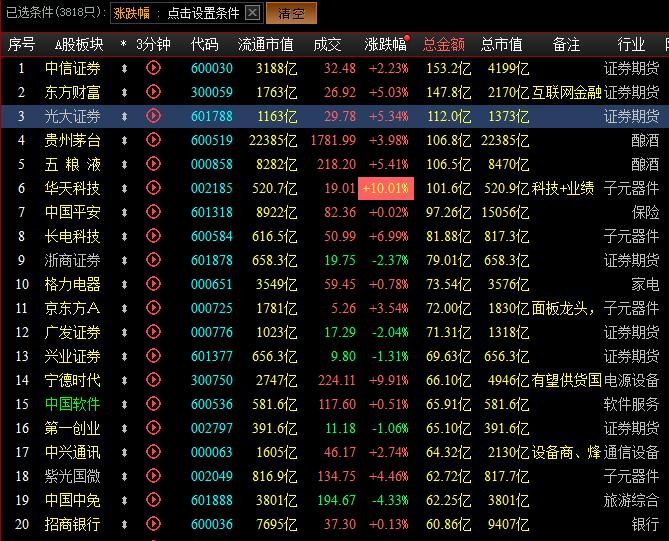The image size is (669, 541).
Task: Click the up-down arrow marker for 中国中免
Action: pos(124,500)
